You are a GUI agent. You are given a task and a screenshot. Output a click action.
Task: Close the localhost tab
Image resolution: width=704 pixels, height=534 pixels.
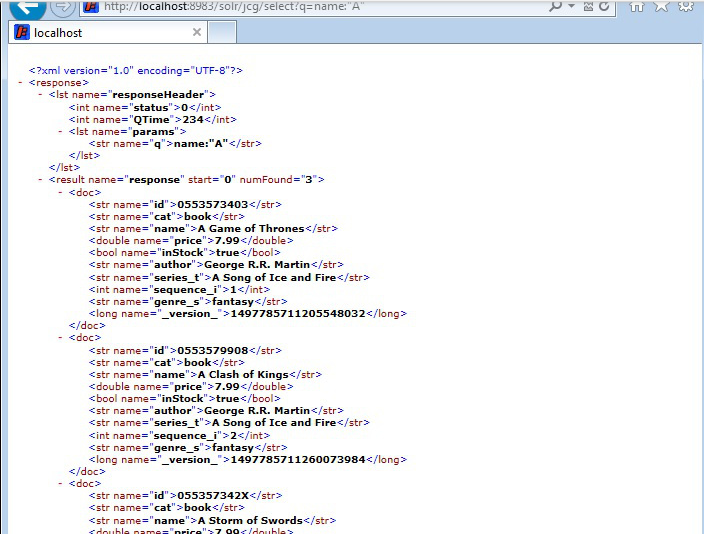point(197,32)
